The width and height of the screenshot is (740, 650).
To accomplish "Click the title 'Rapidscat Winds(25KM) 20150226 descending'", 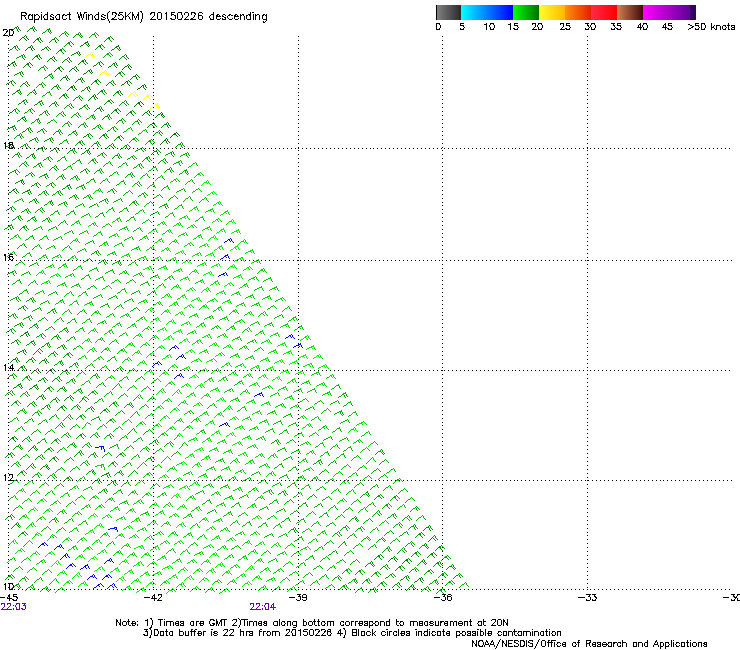I will click(x=144, y=17).
